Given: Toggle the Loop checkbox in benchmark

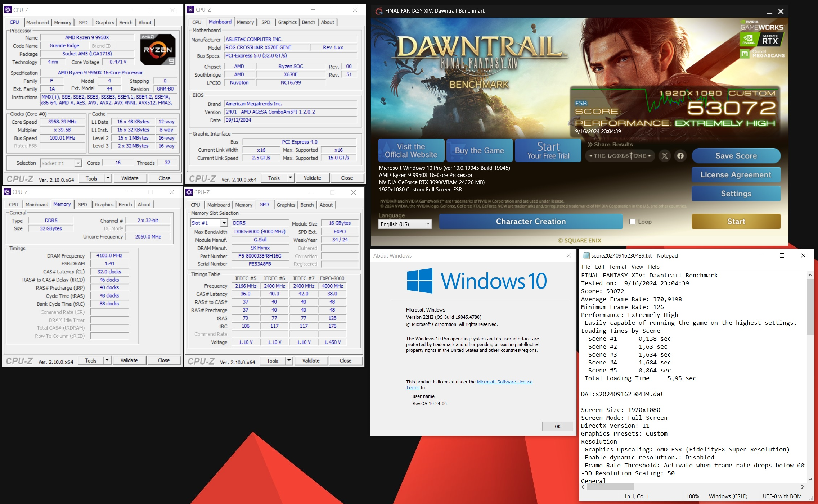Looking at the screenshot, I should (632, 222).
